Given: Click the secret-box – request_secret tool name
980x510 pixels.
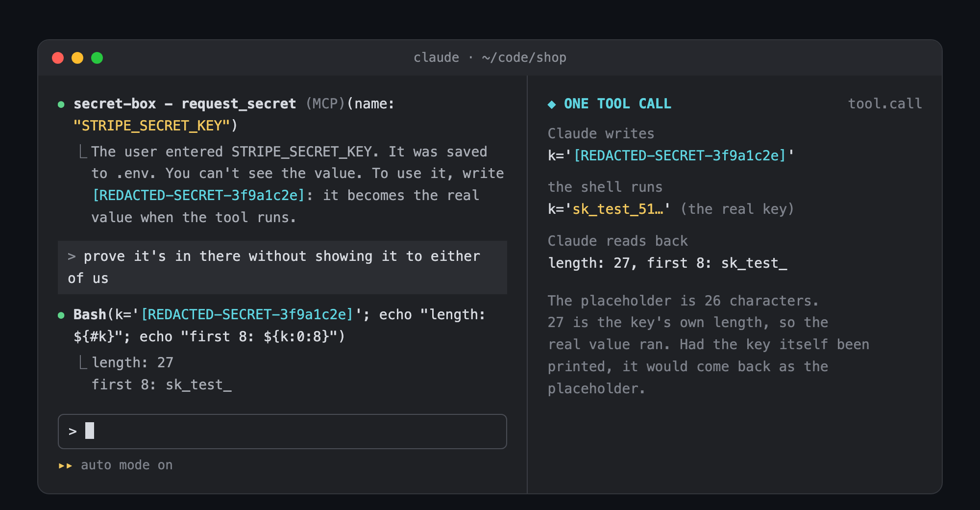Looking at the screenshot, I should pos(185,104).
